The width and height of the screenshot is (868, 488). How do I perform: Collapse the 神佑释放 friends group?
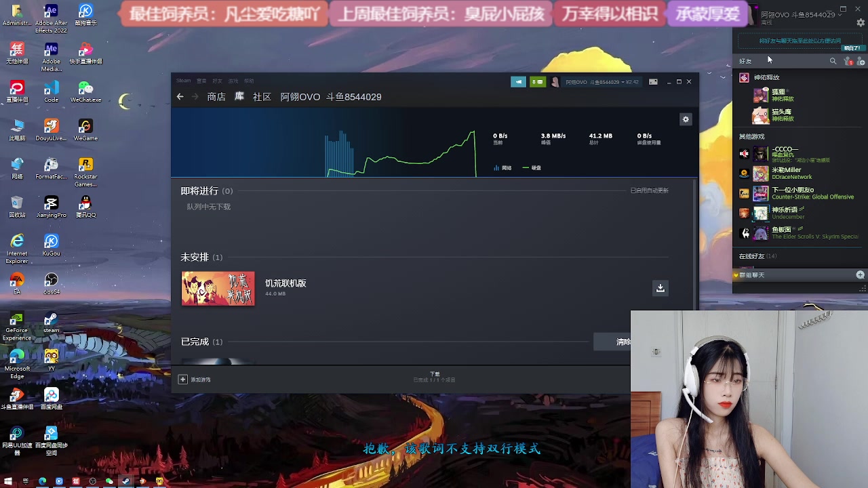(x=766, y=77)
